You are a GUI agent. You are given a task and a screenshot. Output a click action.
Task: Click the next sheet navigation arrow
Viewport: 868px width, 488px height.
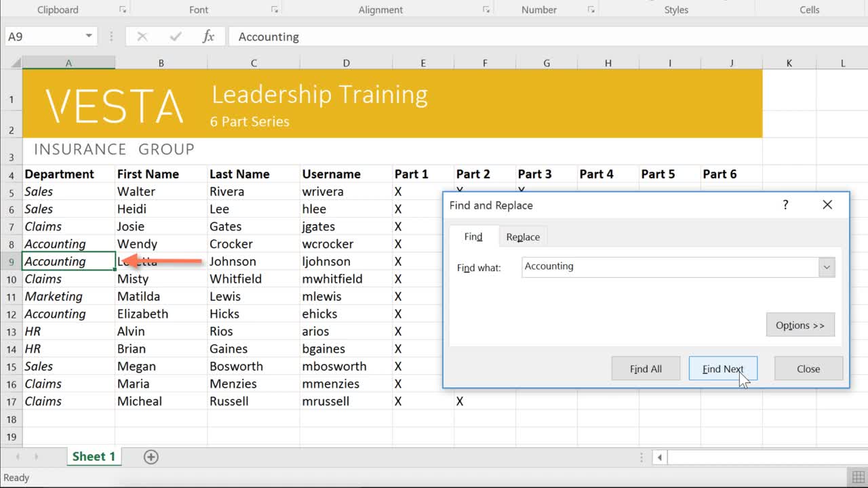(x=36, y=457)
